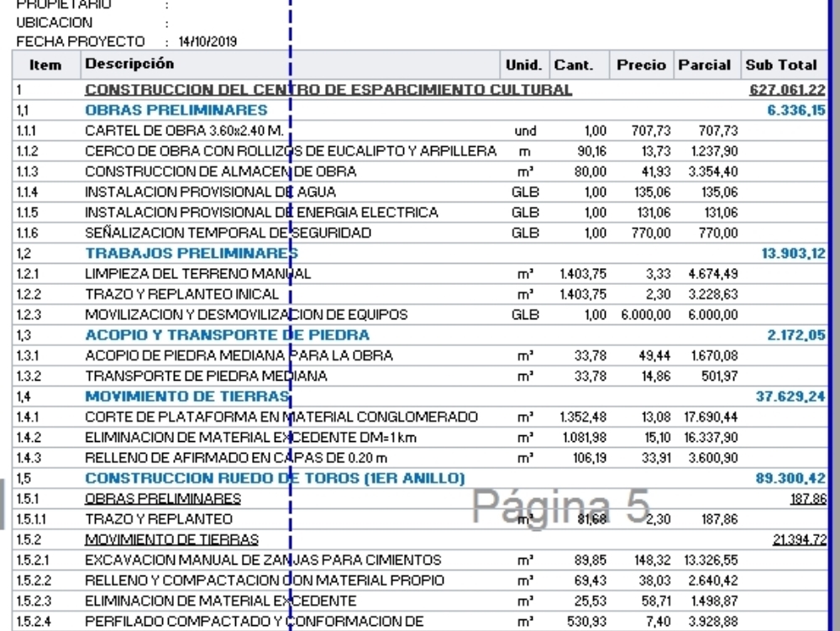Click EXCAVACION MANUAL DE ZANJAS PARA CIMIENTOS
This screenshot has height=631, width=840.
click(263, 560)
